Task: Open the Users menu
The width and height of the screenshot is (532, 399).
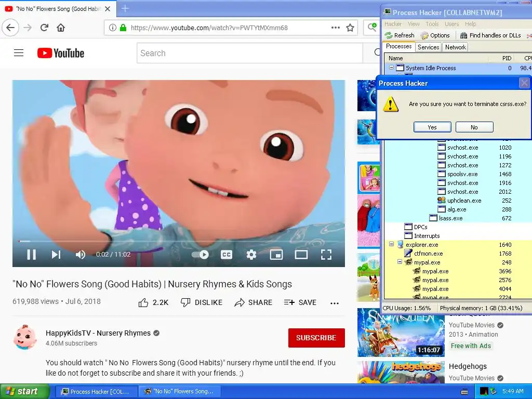Action: (x=451, y=24)
